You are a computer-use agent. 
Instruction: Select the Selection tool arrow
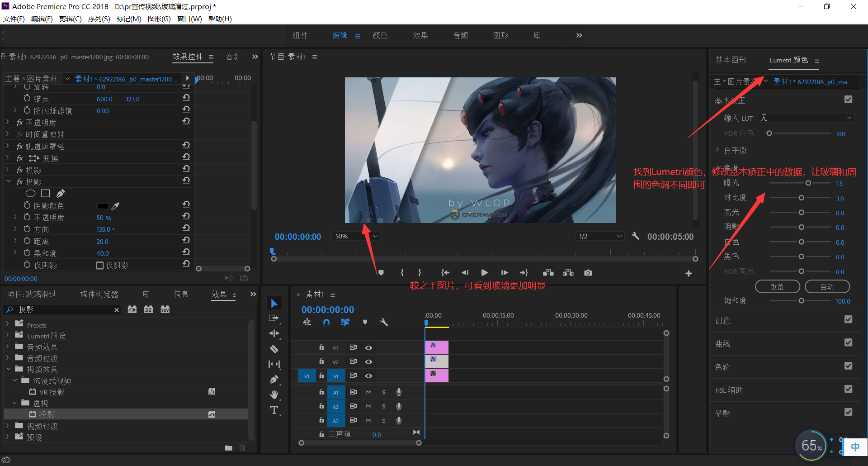(274, 303)
